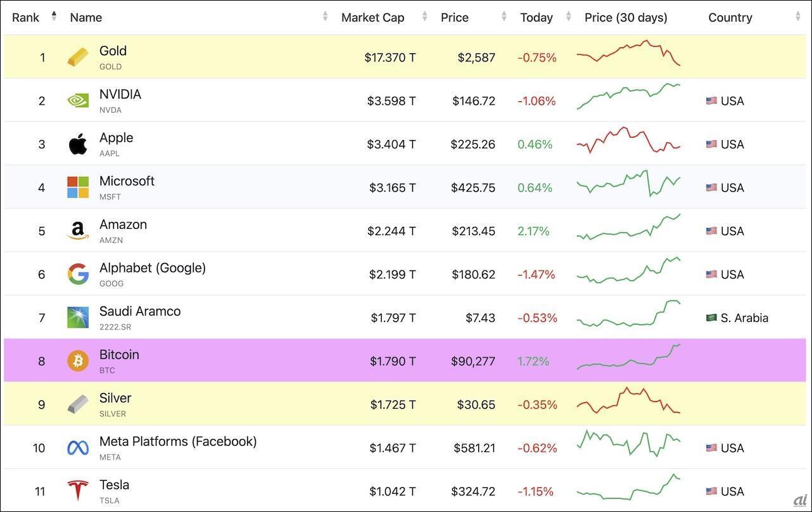Click Microsoft's 30-day price chart

pyautogui.click(x=628, y=183)
